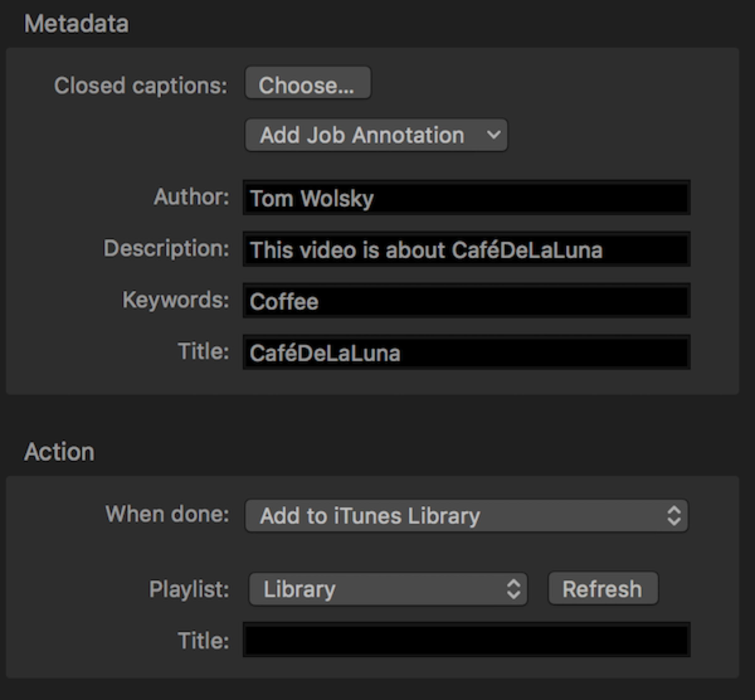This screenshot has width=755, height=700.
Task: Click the empty Title field under Action
Action: click(x=467, y=640)
